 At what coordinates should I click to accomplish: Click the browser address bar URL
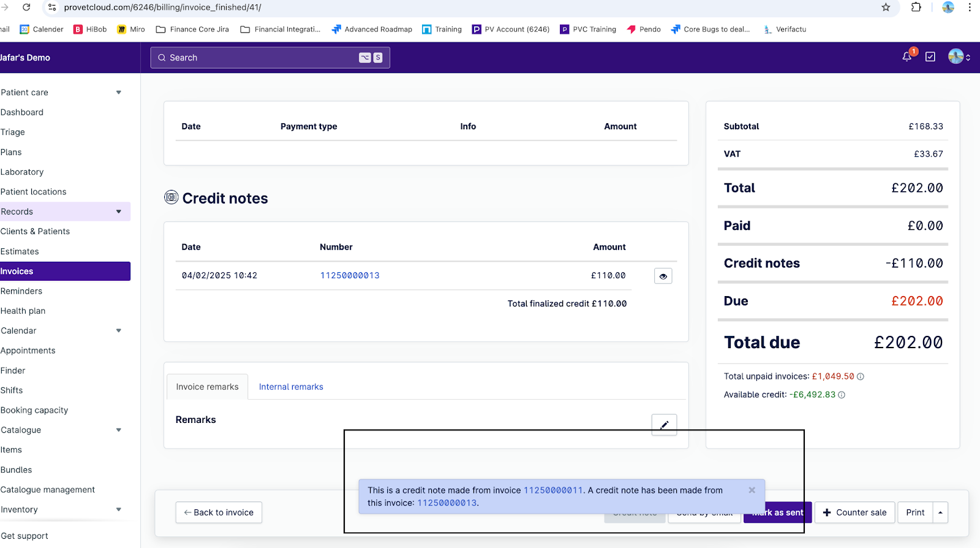tap(162, 7)
